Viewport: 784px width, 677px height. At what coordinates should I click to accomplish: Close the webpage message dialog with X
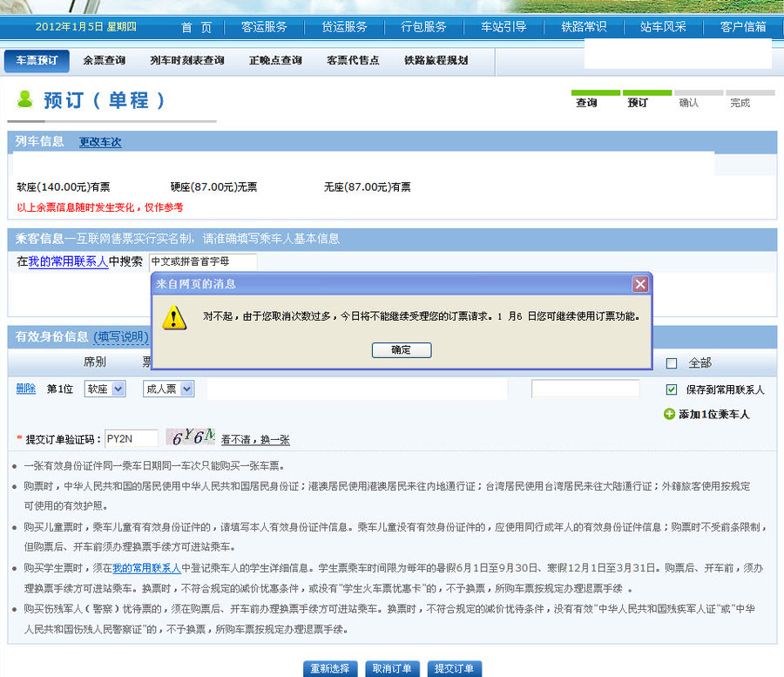[x=640, y=284]
